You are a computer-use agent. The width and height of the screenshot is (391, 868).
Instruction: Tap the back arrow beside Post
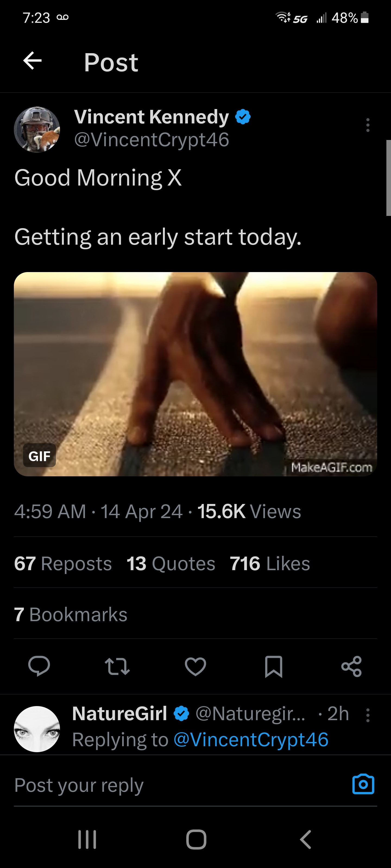32,61
